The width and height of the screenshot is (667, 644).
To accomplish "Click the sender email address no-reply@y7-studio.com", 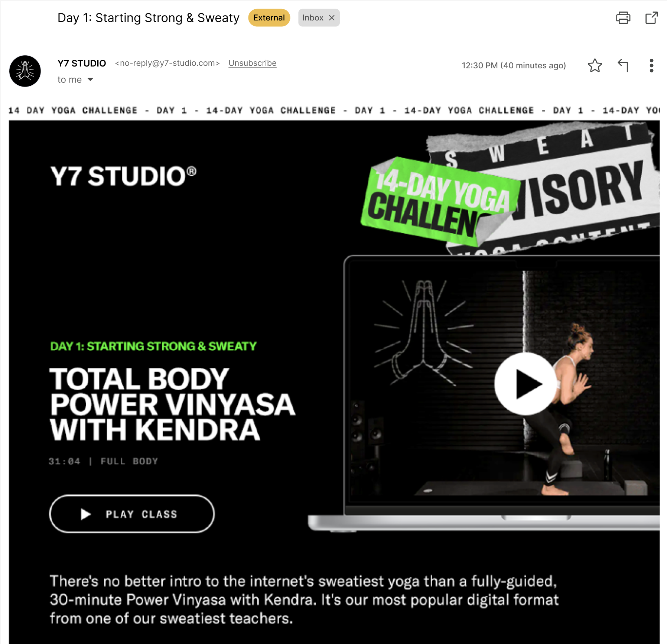I will tap(167, 63).
